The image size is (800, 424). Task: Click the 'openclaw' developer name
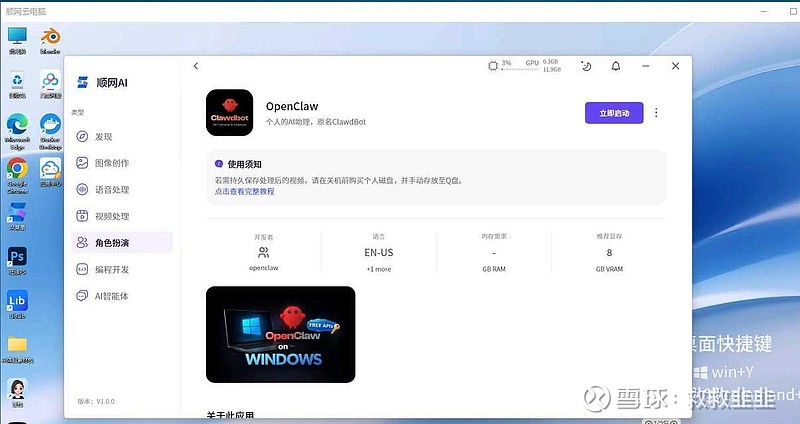pos(264,268)
